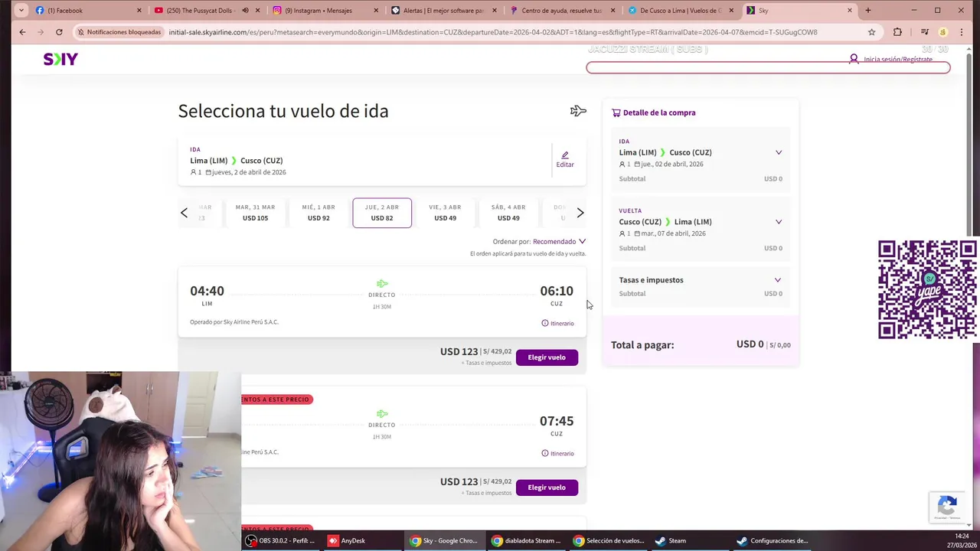
Task: Open Steam in the taskbar
Action: (x=670, y=540)
